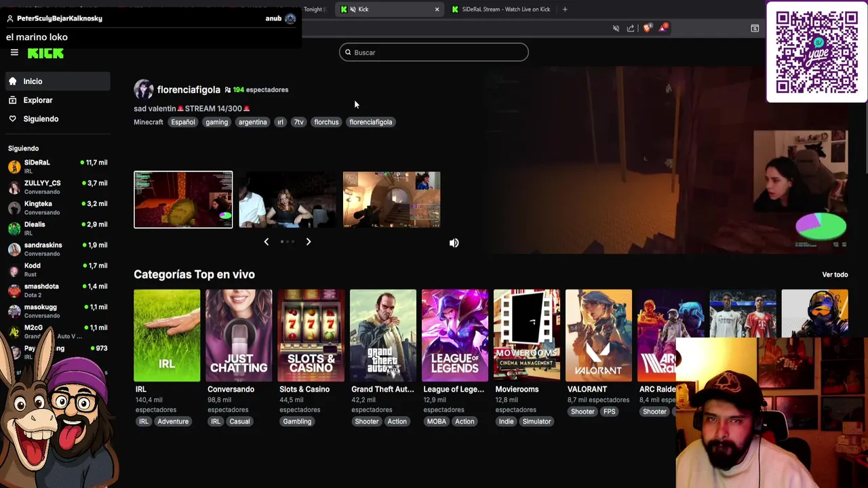Image resolution: width=868 pixels, height=488 pixels.
Task: Click the florenciafigola tag
Action: click(x=371, y=122)
